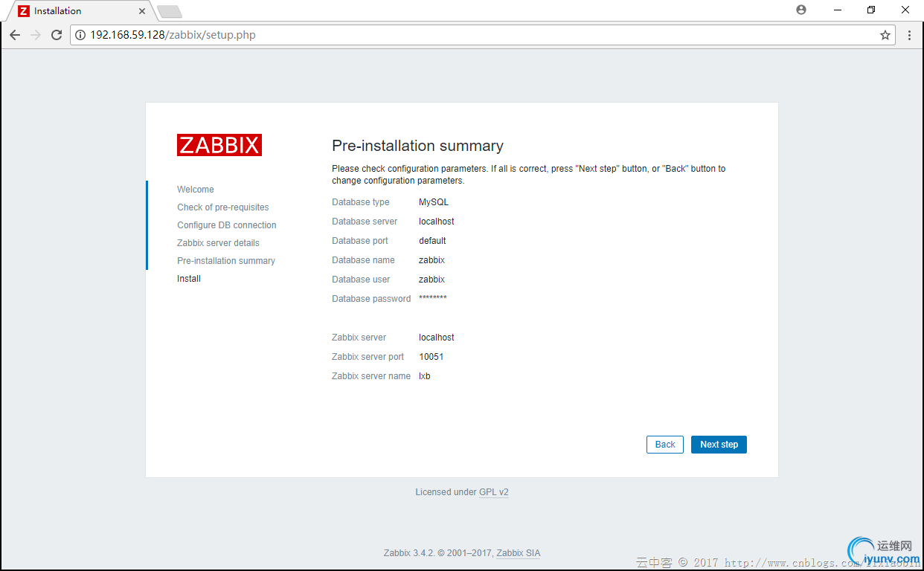Screen dimensions: 924x571
Task: Bookmark this page with the star icon
Action: 885,35
